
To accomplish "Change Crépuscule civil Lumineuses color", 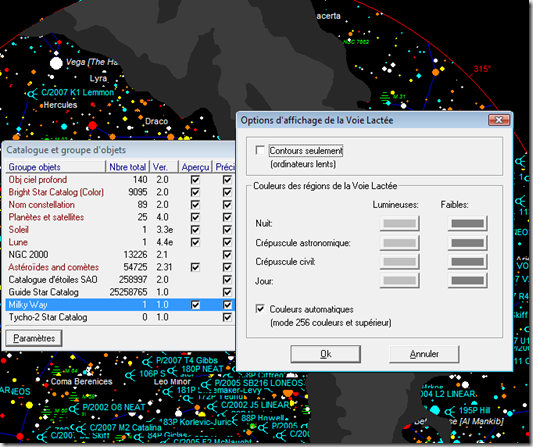I will [x=399, y=262].
